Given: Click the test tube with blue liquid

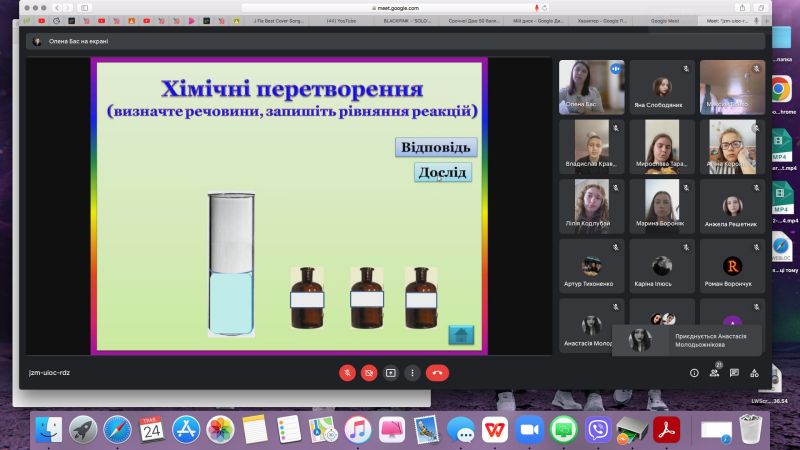Looking at the screenshot, I should click(231, 265).
